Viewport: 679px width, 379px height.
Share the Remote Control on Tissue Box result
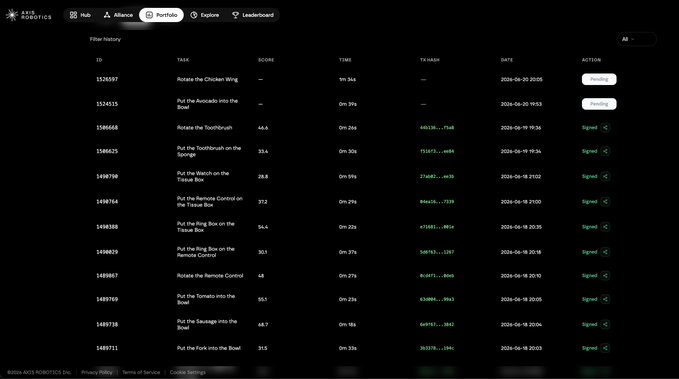[x=605, y=201]
